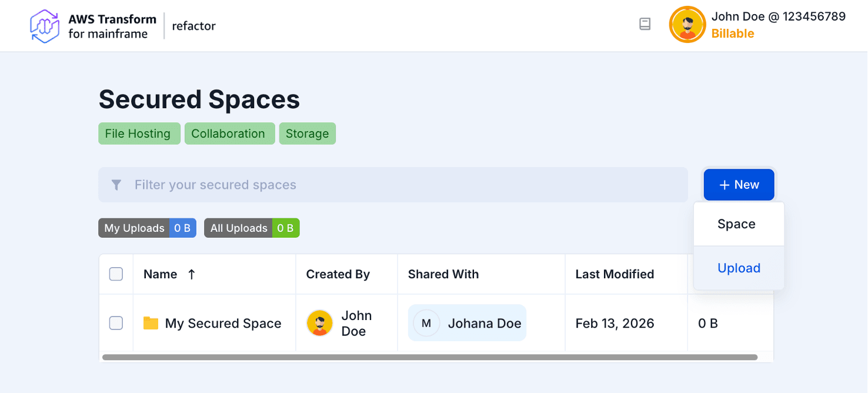Check the select-all checkbox in table header
Viewport: 868px width, 393px height.
[x=116, y=274]
